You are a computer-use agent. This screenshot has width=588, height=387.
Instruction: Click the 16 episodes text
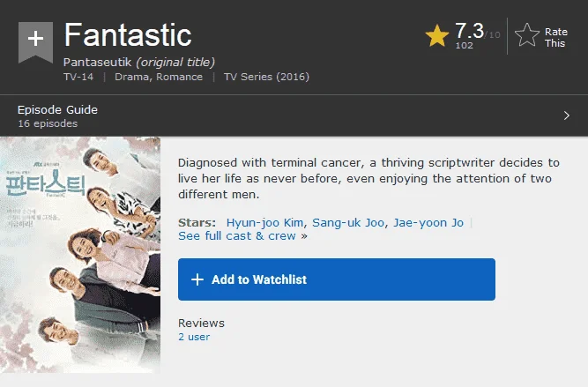tap(48, 123)
